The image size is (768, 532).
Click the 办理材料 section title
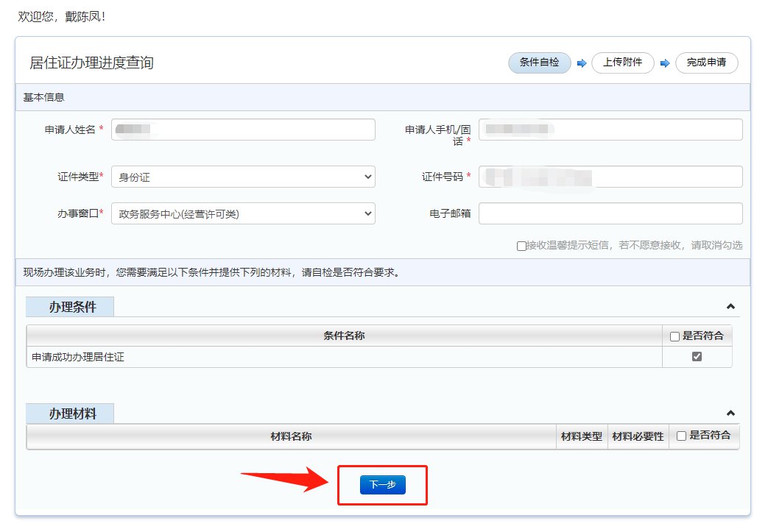click(72, 414)
